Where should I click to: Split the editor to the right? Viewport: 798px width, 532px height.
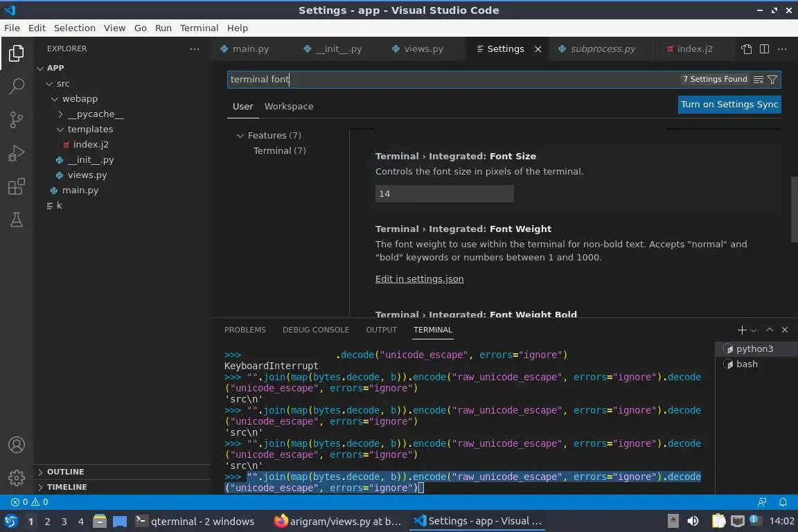(x=764, y=49)
